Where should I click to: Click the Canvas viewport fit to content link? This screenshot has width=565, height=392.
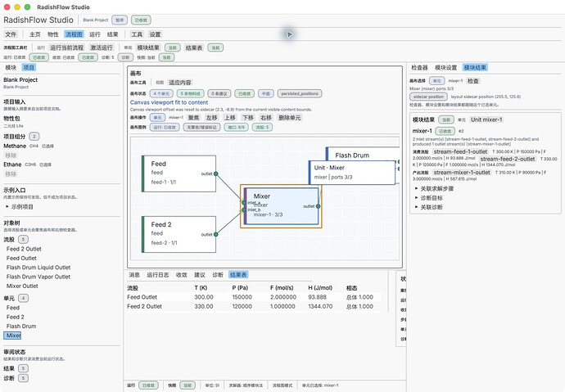pyautogui.click(x=169, y=102)
